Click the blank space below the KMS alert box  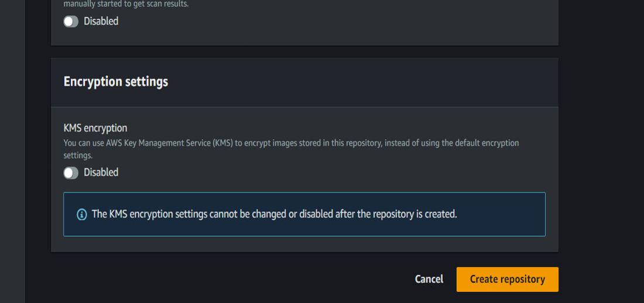coord(304,244)
